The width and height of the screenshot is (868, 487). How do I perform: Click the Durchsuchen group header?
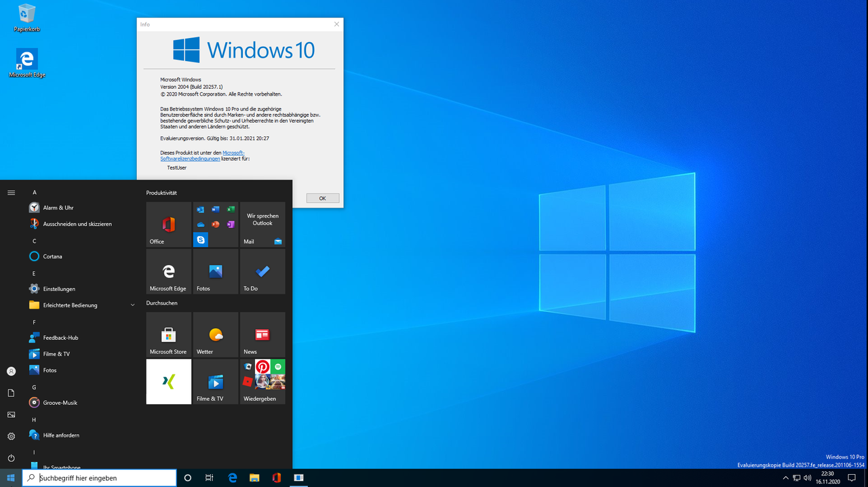pos(161,303)
